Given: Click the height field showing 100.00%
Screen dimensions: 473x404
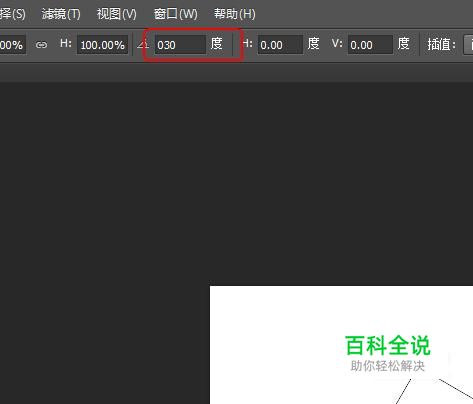Looking at the screenshot, I should click(102, 45).
